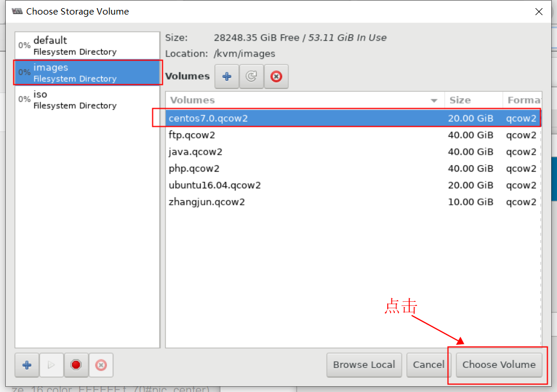Sort by the Volumes column header
Screen dimensions: 557x392
[305, 100]
